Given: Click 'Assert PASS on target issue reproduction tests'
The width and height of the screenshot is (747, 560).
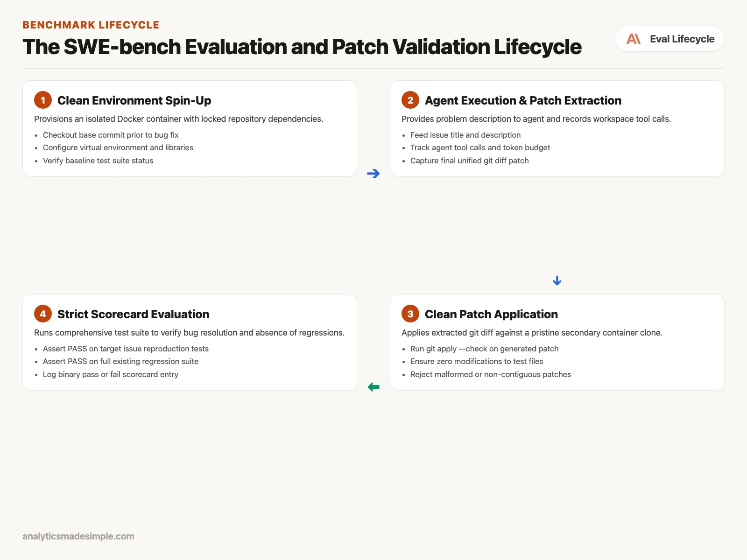Looking at the screenshot, I should [126, 349].
